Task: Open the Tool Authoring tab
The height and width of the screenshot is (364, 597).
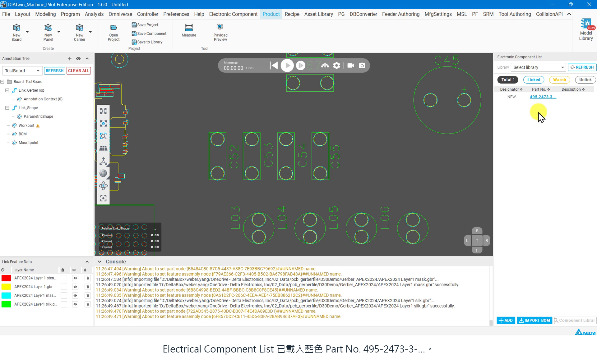Action: (x=515, y=14)
